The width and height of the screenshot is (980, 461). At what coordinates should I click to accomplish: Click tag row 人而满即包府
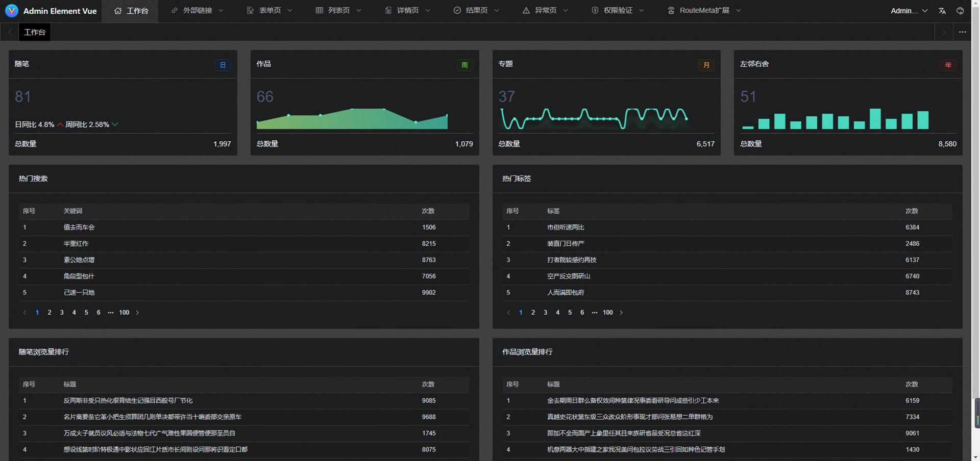[727, 293]
